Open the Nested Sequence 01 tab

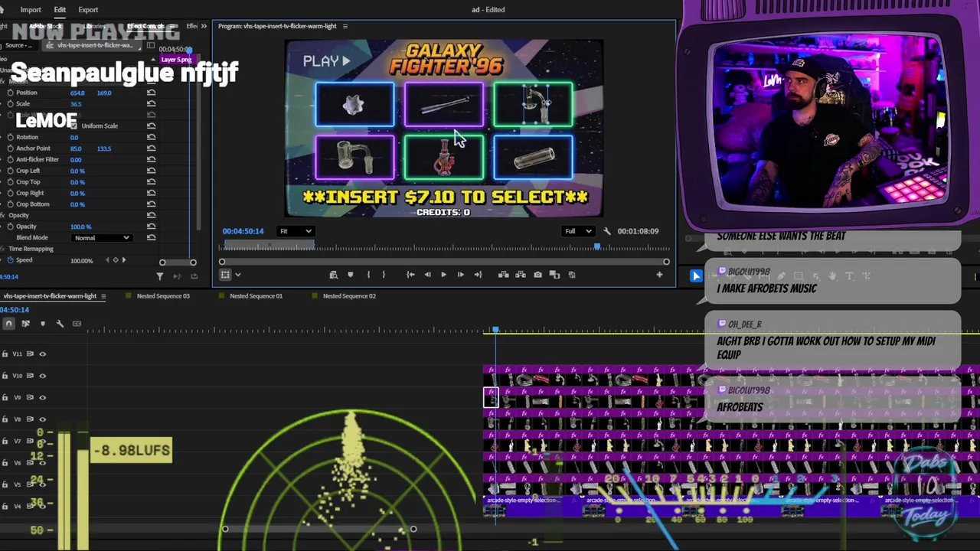click(x=256, y=296)
